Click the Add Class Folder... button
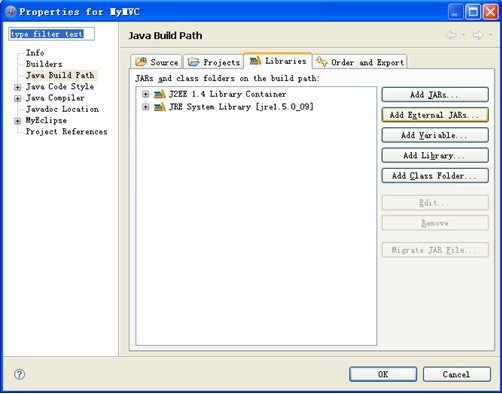502x394 pixels. (x=435, y=176)
